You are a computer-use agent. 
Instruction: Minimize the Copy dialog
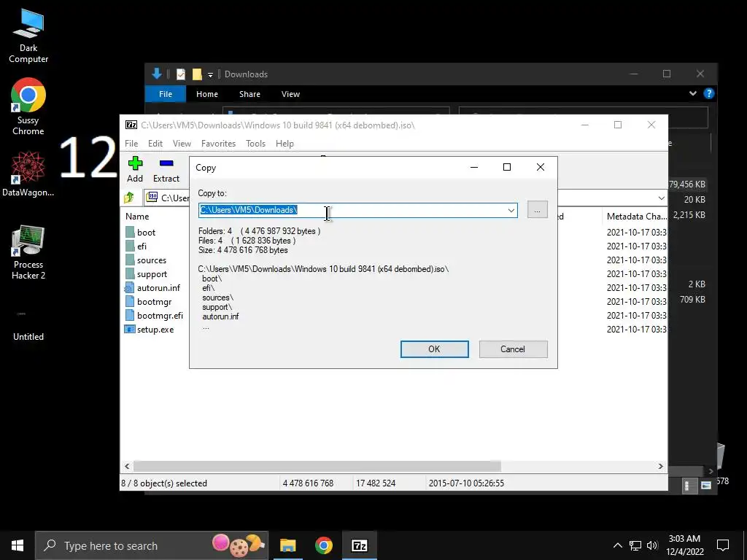[474, 167]
